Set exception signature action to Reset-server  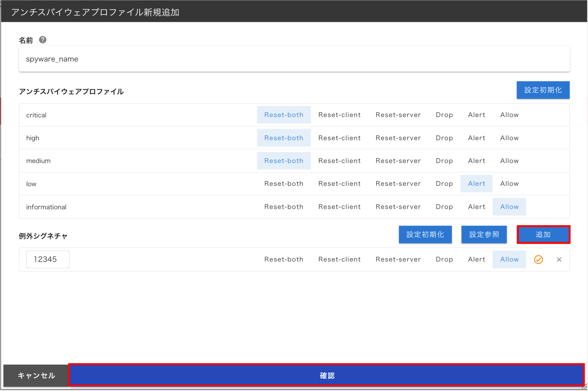[398, 259]
